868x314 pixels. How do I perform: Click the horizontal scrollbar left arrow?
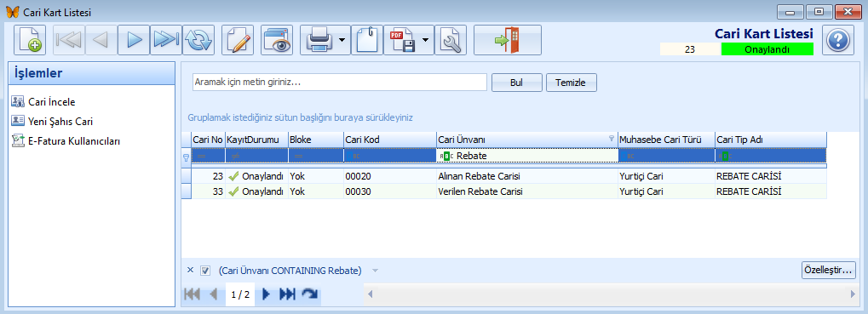(x=371, y=294)
